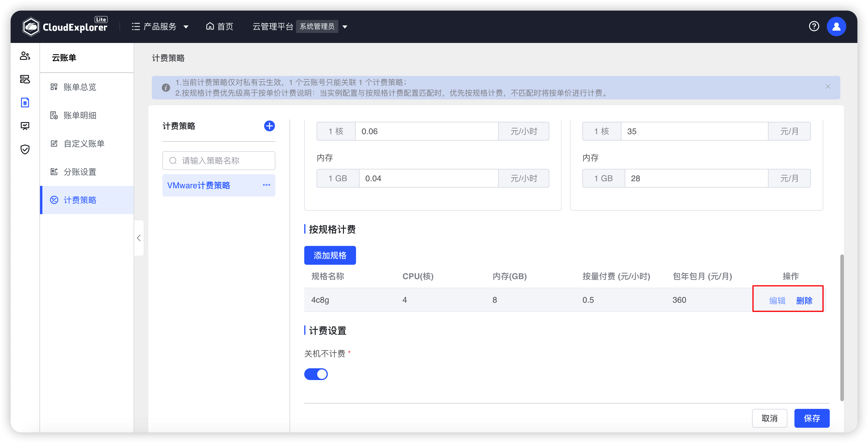The width and height of the screenshot is (868, 443).
Task: Click the 360 monthly price cell
Action: coord(679,300)
